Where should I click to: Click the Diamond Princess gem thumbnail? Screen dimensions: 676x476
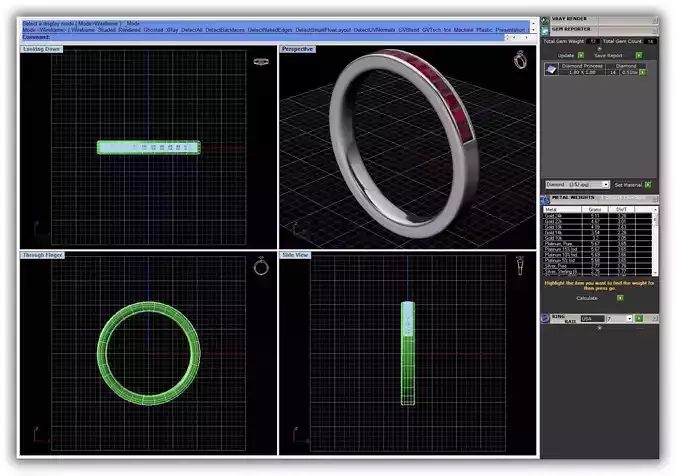(x=551, y=69)
